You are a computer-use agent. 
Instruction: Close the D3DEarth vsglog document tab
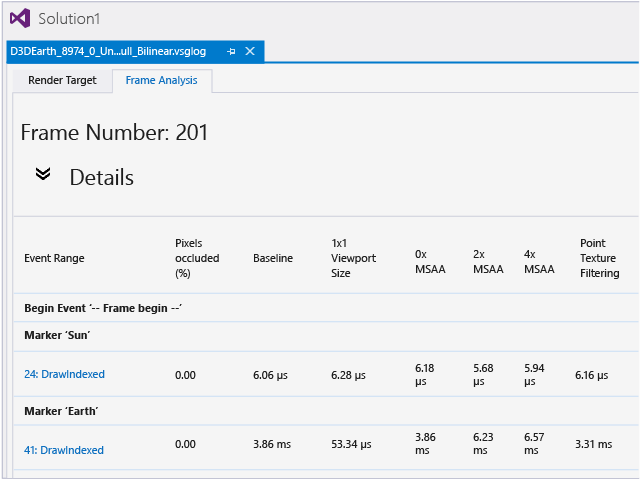tap(250, 51)
